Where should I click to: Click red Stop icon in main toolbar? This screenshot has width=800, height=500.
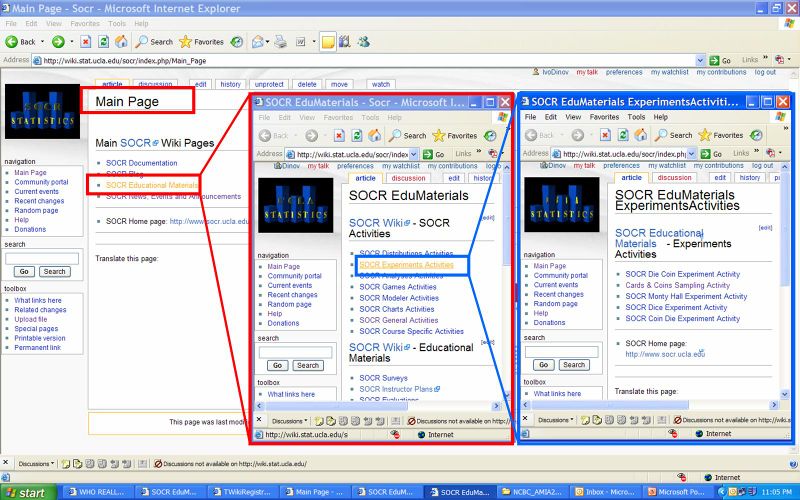(x=85, y=42)
